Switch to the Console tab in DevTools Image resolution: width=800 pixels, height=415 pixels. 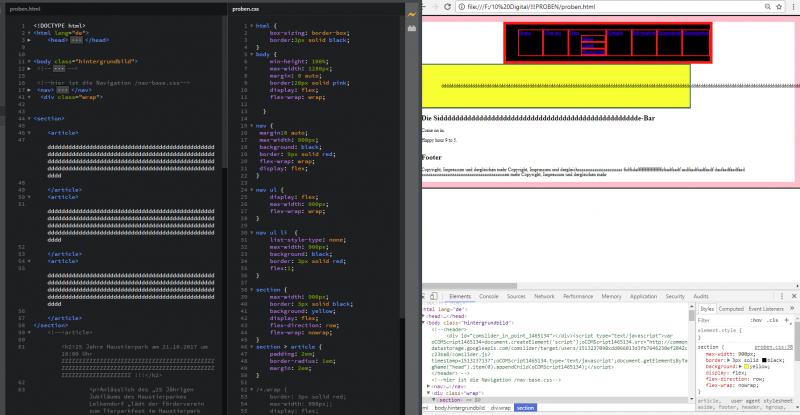[x=489, y=297]
